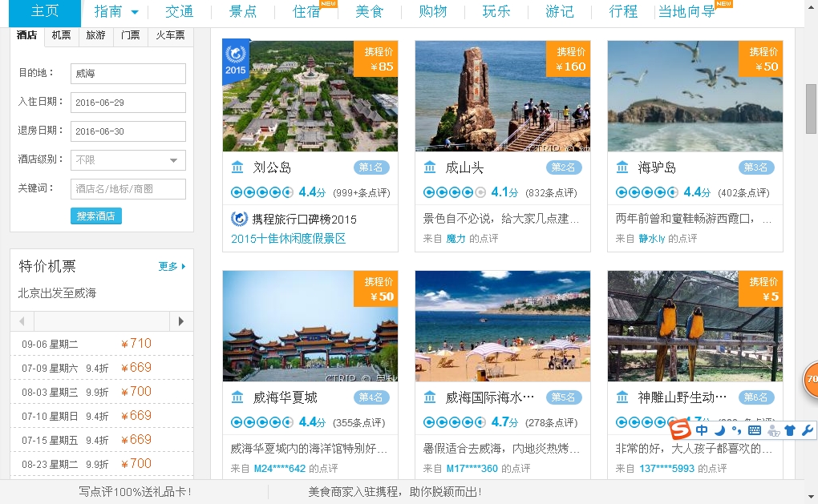
Task: Click the 关键词 hotel name input field
Action: 128,189
